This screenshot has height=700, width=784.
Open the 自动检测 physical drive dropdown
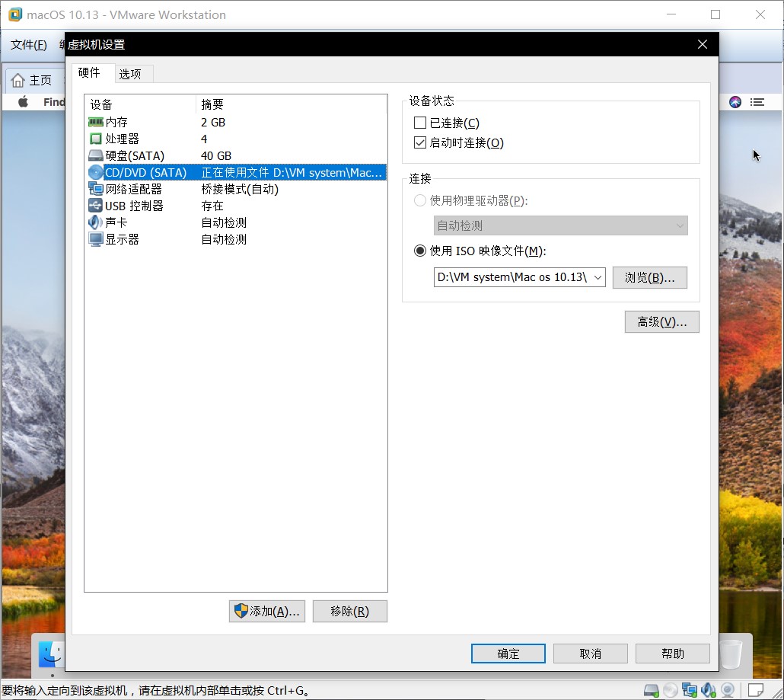click(560, 225)
